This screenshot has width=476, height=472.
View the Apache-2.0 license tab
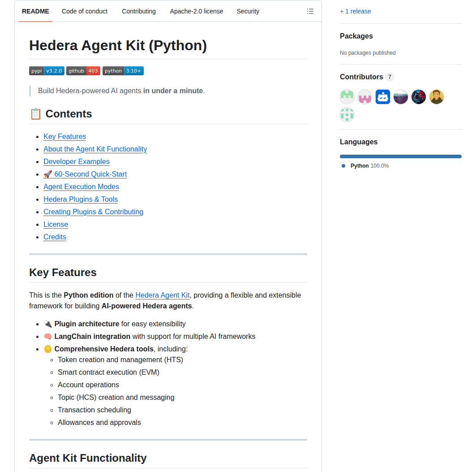[196, 11]
